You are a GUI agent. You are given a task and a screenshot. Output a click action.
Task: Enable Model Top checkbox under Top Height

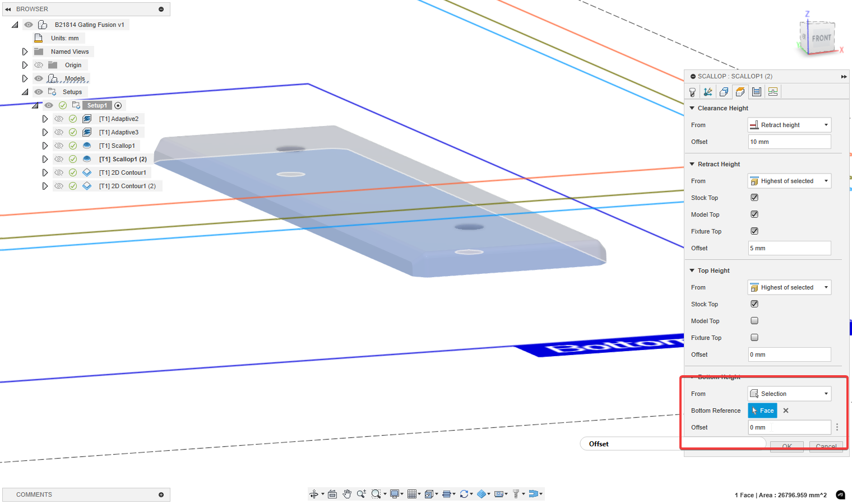pos(754,320)
